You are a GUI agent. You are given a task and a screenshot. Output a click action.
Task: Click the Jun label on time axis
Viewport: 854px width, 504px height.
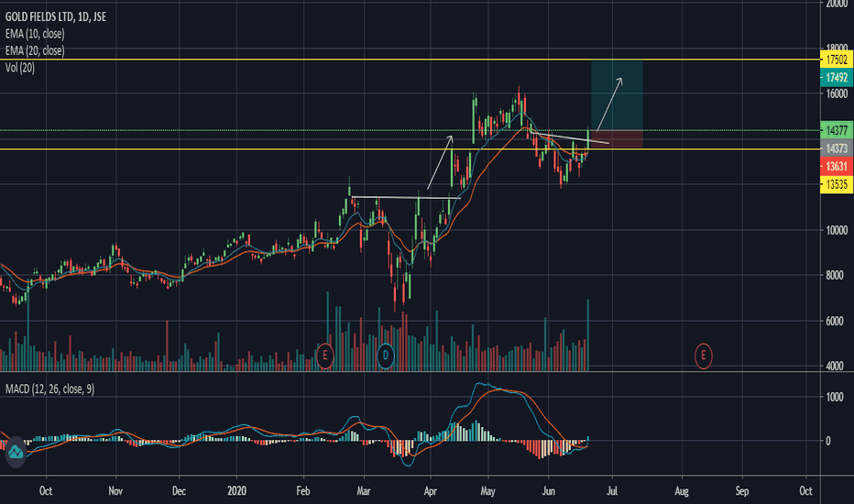[549, 491]
